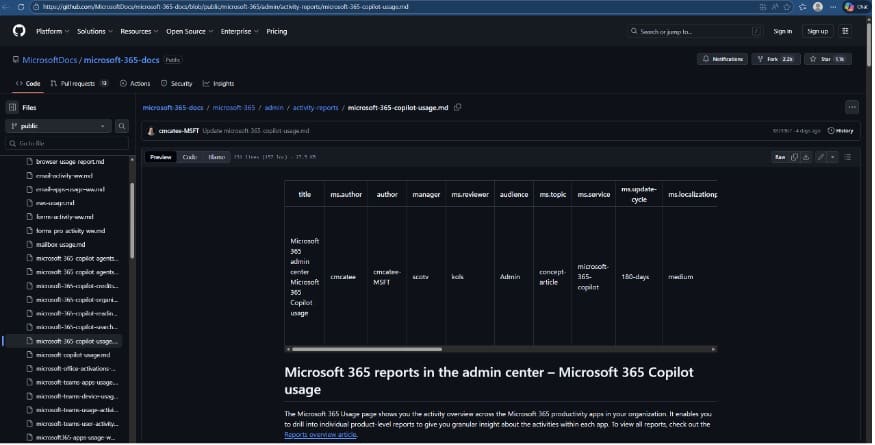The width and height of the screenshot is (875, 445).
Task: Click the Sign up button
Action: (817, 31)
